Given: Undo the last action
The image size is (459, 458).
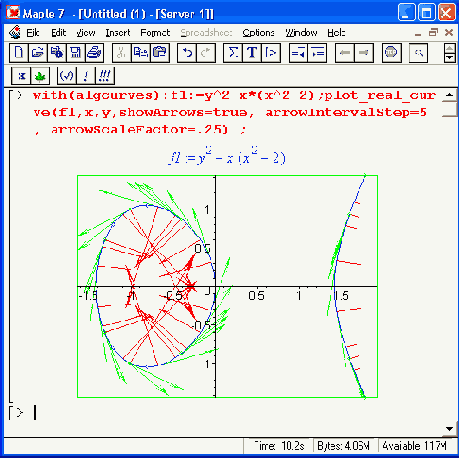Looking at the screenshot, I should point(187,53).
